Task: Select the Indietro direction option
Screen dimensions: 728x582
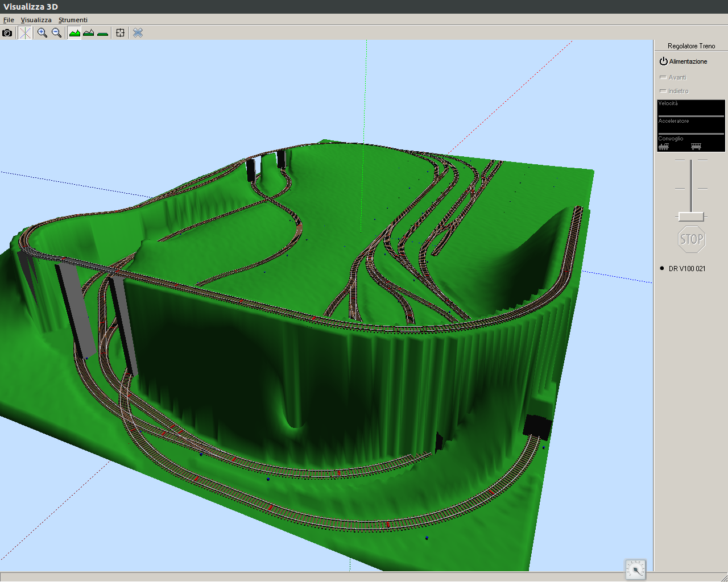Action: [675, 91]
